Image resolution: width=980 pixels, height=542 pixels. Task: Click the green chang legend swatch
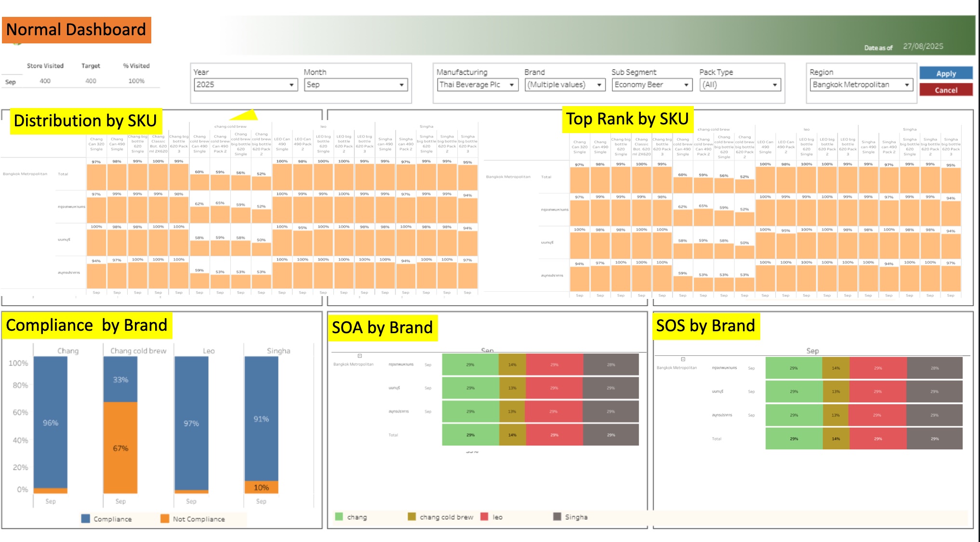point(339,516)
